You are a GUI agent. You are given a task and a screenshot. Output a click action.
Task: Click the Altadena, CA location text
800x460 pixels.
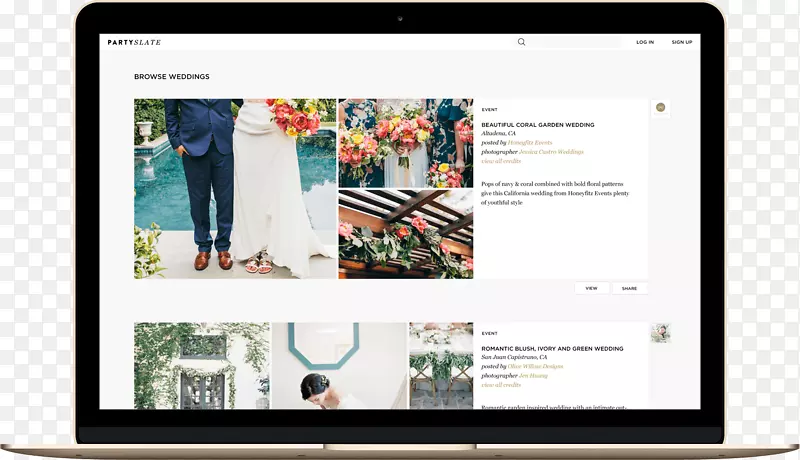[498, 134]
